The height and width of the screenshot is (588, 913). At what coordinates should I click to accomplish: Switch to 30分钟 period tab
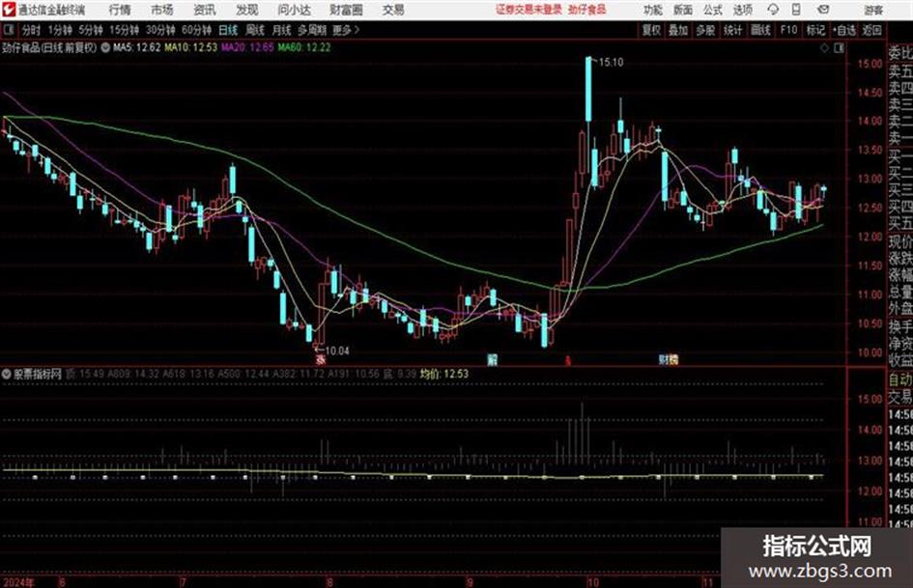(160, 30)
